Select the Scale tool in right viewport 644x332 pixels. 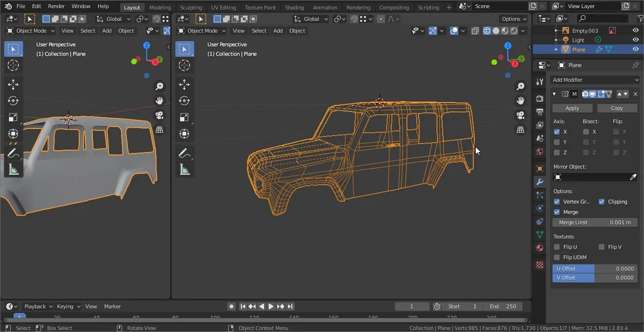(x=184, y=117)
